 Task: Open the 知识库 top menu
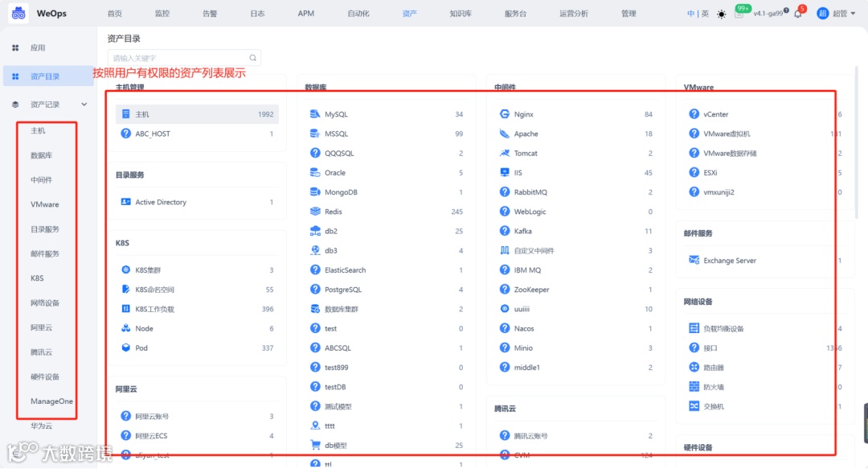(x=461, y=14)
